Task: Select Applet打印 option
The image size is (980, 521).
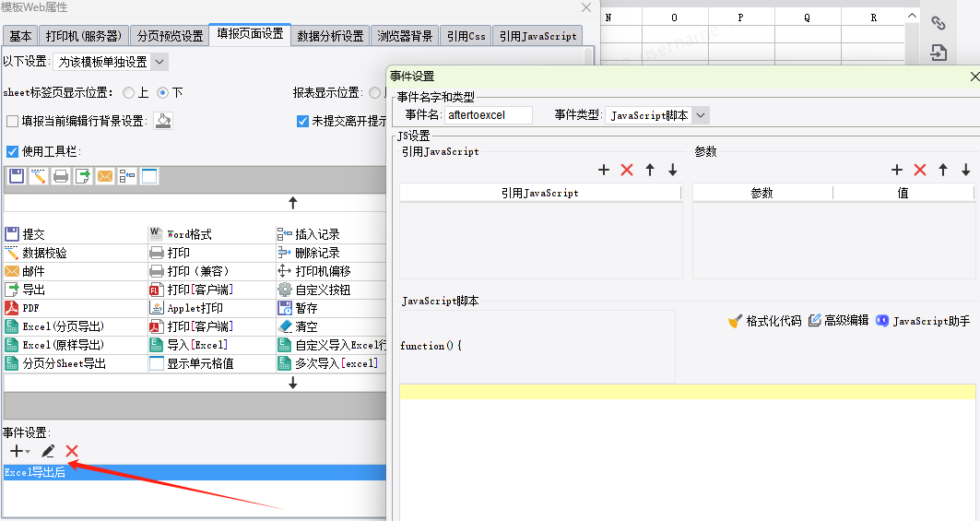Action: pyautogui.click(x=186, y=308)
